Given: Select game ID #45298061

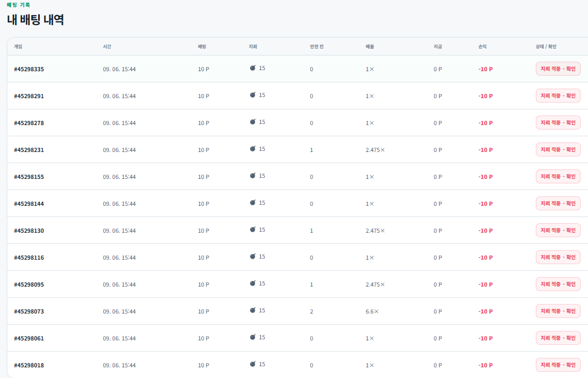Looking at the screenshot, I should [29, 339].
